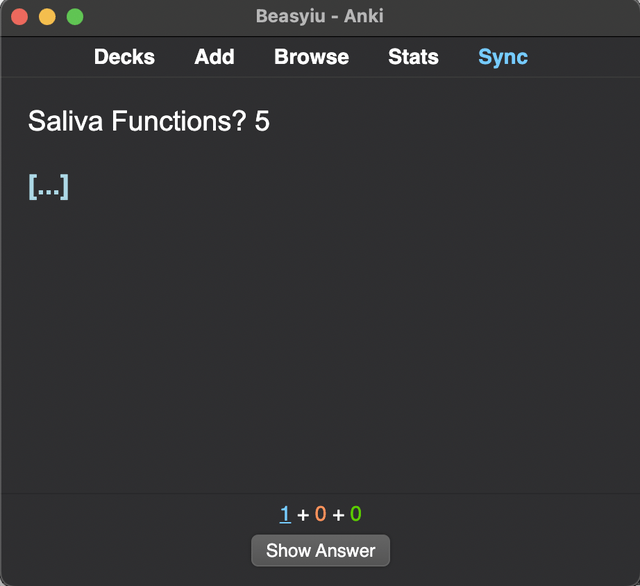Click the orange learning count 0
640x586 pixels.
point(320,514)
